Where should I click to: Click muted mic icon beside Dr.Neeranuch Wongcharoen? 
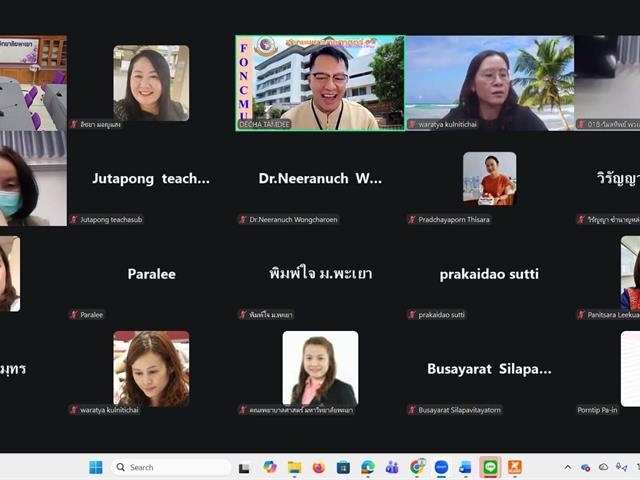(243, 220)
